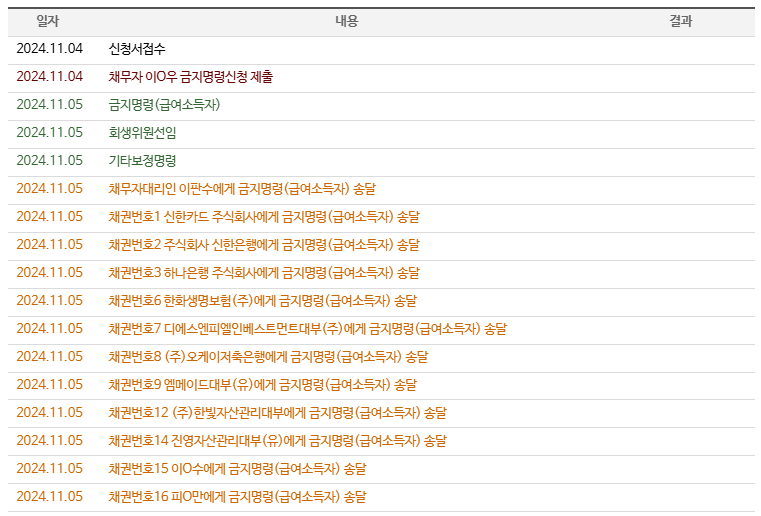Select 채무자 이O우 금지명령신청 제출 entry

click(191, 77)
